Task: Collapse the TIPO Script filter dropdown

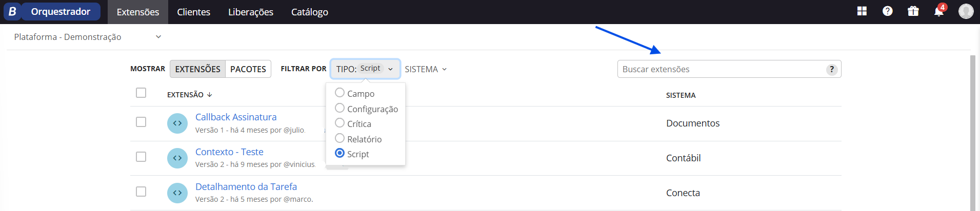Action: click(x=365, y=69)
